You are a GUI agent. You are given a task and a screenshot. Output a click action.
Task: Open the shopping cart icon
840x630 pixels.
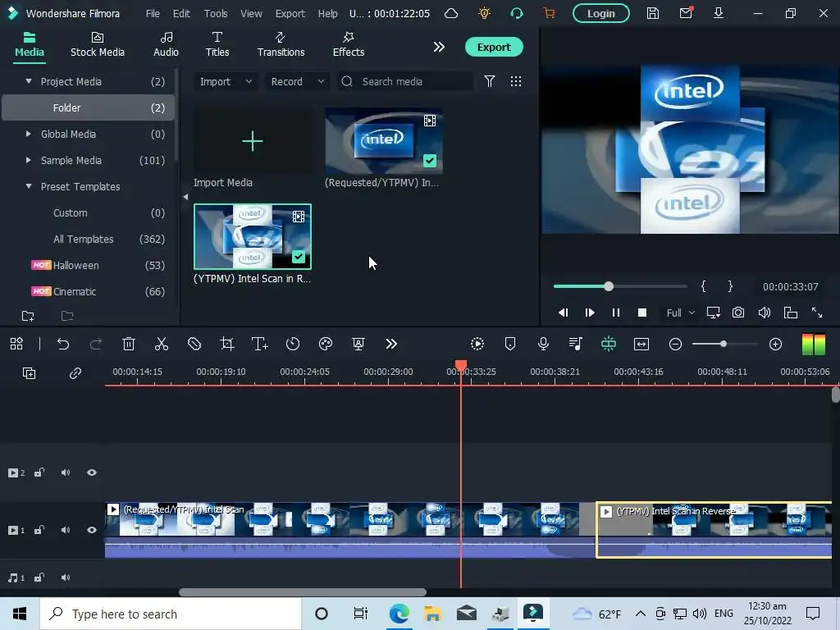(x=549, y=13)
